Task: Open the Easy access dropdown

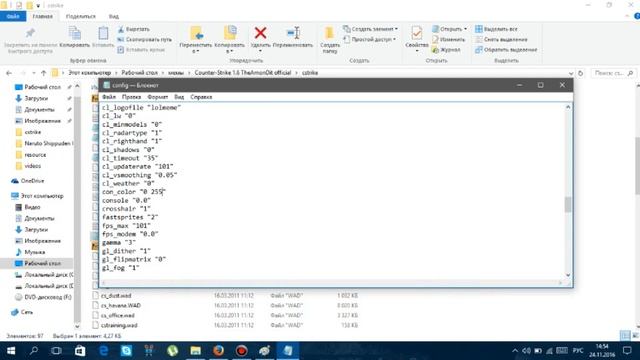Action: [x=370, y=40]
